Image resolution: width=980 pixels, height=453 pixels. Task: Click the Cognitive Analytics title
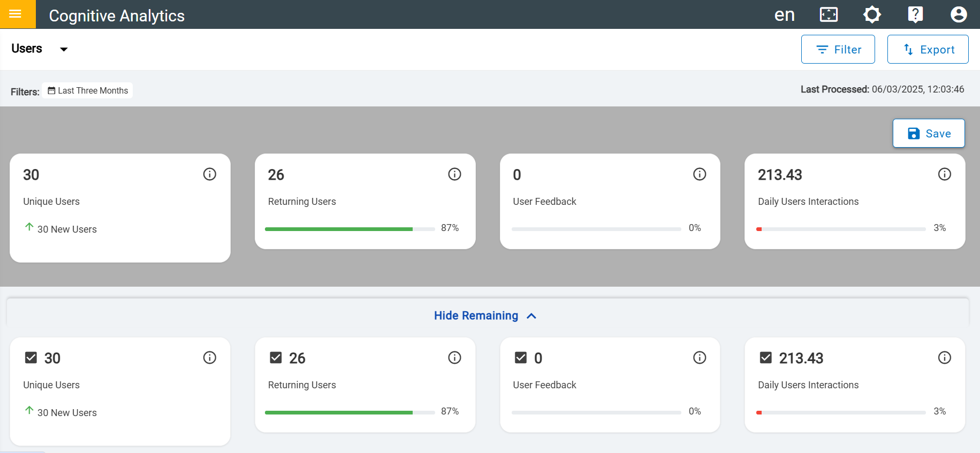point(117,16)
